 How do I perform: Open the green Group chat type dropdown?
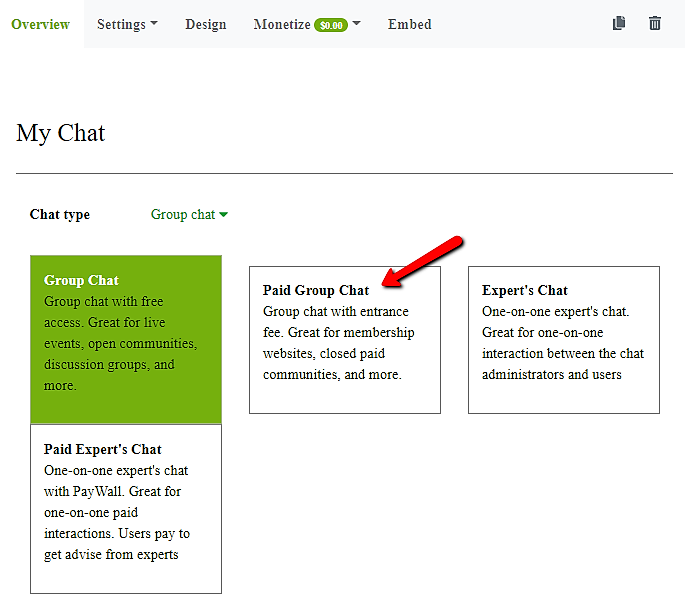[x=183, y=214]
